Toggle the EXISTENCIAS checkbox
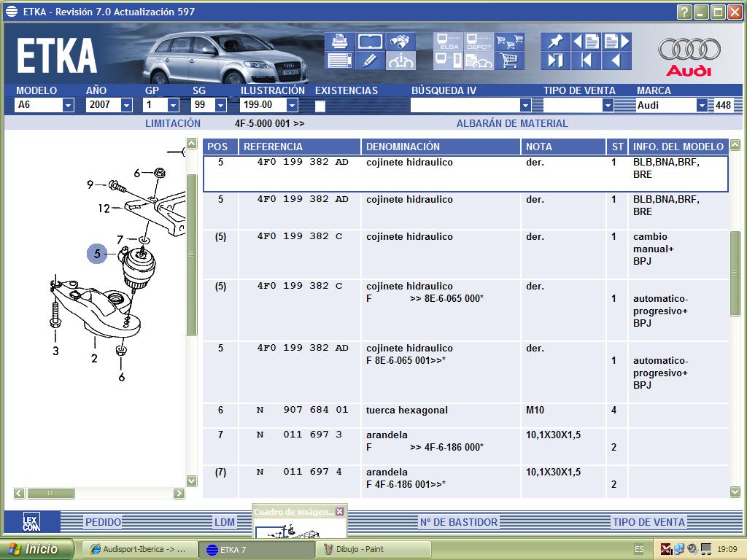Image resolution: width=747 pixels, height=560 pixels. [320, 106]
